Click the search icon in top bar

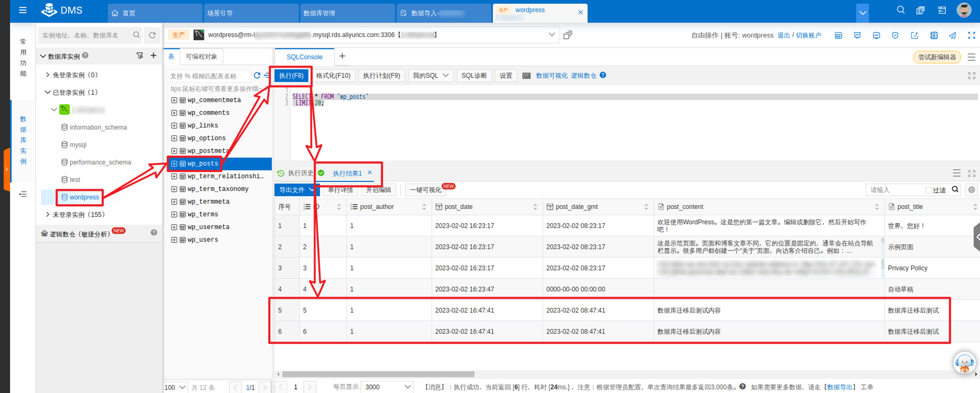[x=900, y=10]
